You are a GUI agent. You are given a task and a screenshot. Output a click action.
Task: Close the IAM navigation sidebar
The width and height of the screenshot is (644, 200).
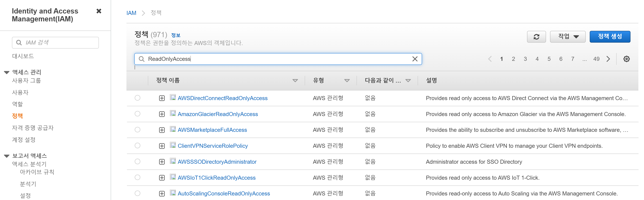[99, 11]
